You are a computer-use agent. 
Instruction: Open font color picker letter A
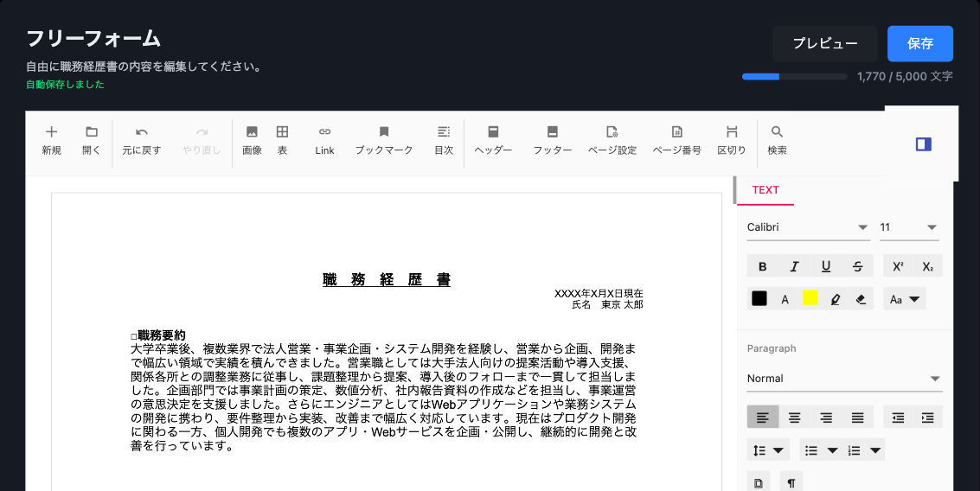785,299
